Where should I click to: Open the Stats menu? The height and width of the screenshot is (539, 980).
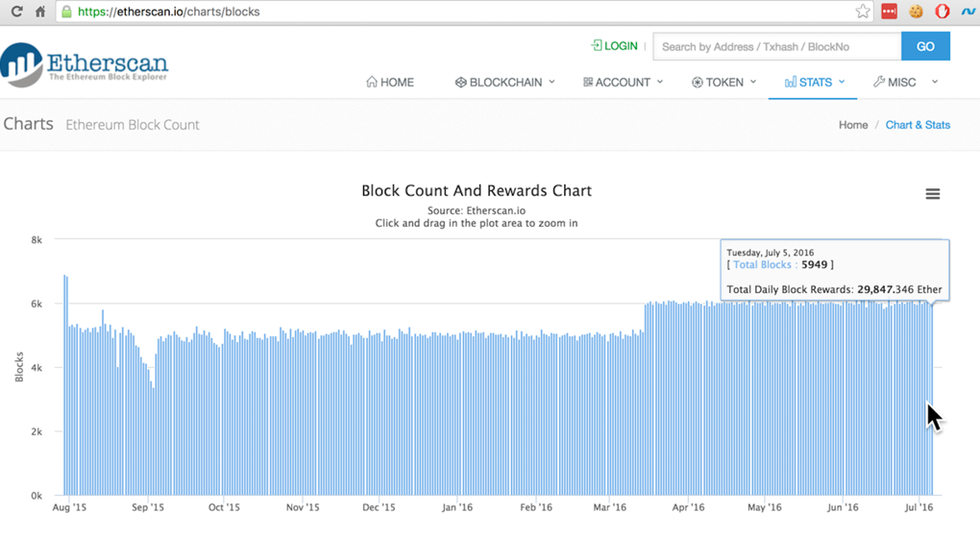point(815,83)
